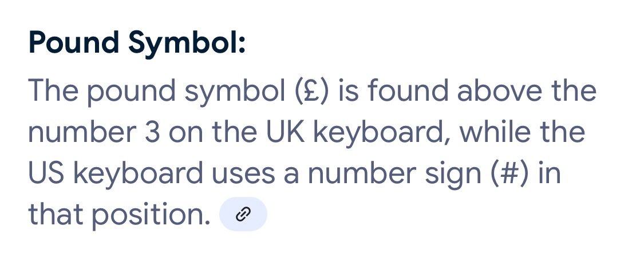Screen dimensions: 644x261
Task: Click the word 'Symbol:' in the heading
Action: [187, 44]
